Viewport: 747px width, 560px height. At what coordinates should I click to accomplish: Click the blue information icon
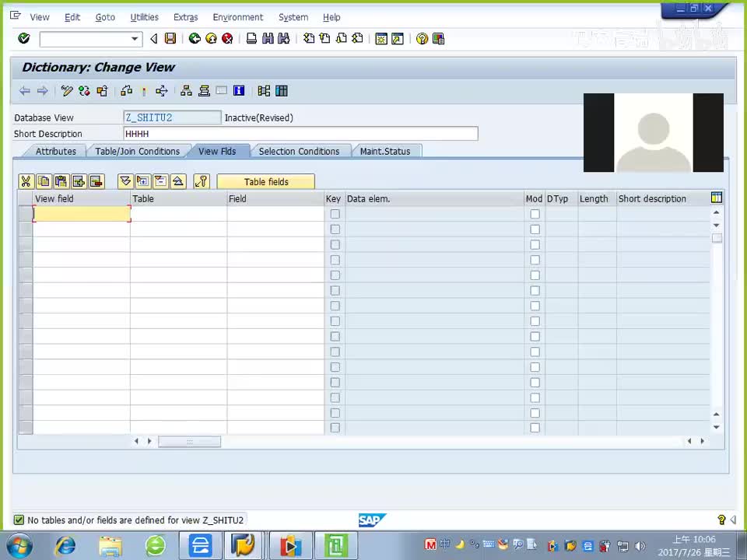click(x=239, y=91)
